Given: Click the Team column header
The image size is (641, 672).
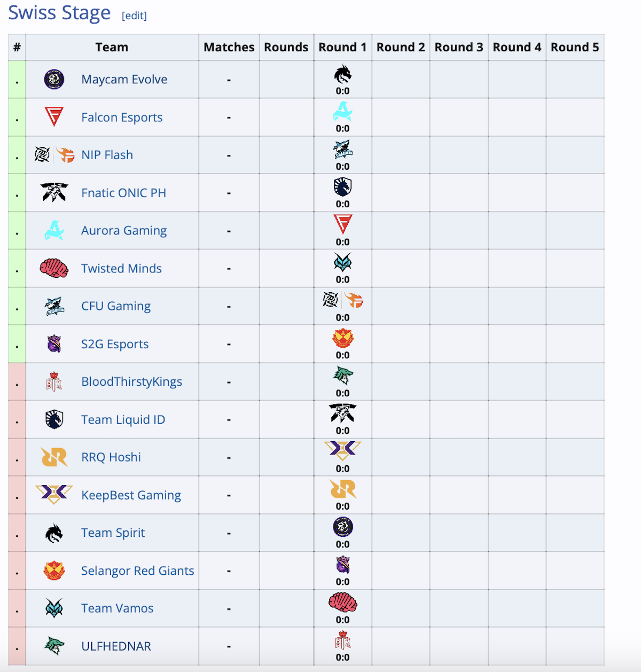Looking at the screenshot, I should [112, 47].
